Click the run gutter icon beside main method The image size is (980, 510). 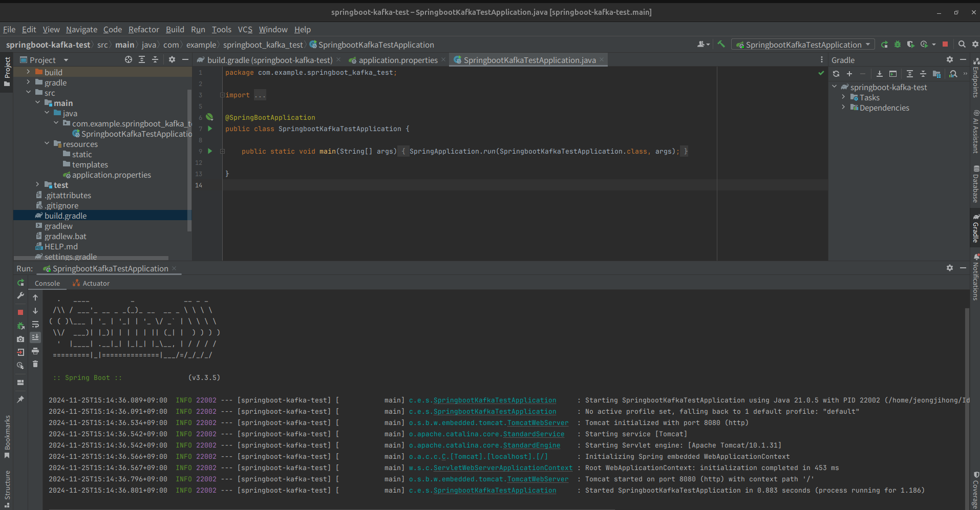coord(210,151)
